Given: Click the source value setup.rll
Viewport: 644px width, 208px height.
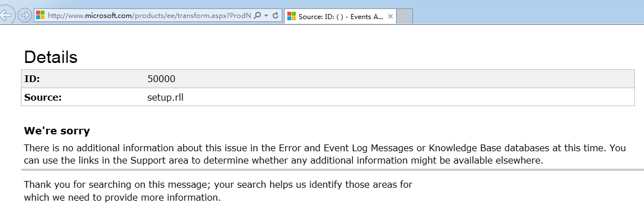Looking at the screenshot, I should click(166, 97).
